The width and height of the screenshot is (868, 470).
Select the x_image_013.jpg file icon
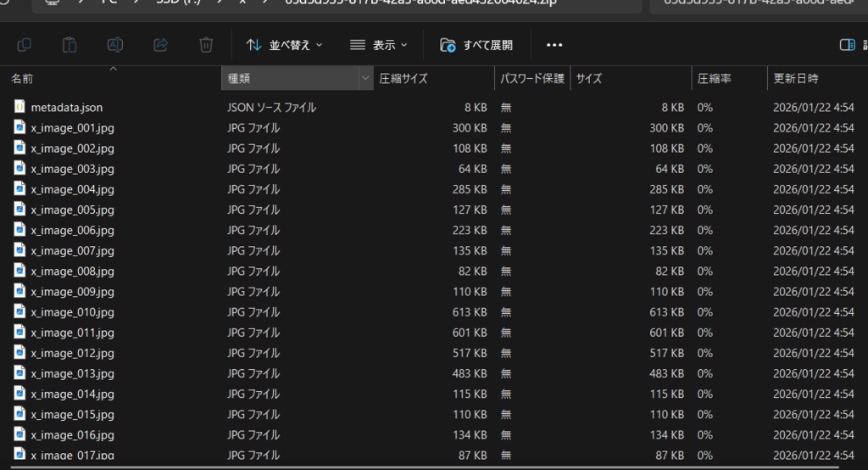(19, 373)
